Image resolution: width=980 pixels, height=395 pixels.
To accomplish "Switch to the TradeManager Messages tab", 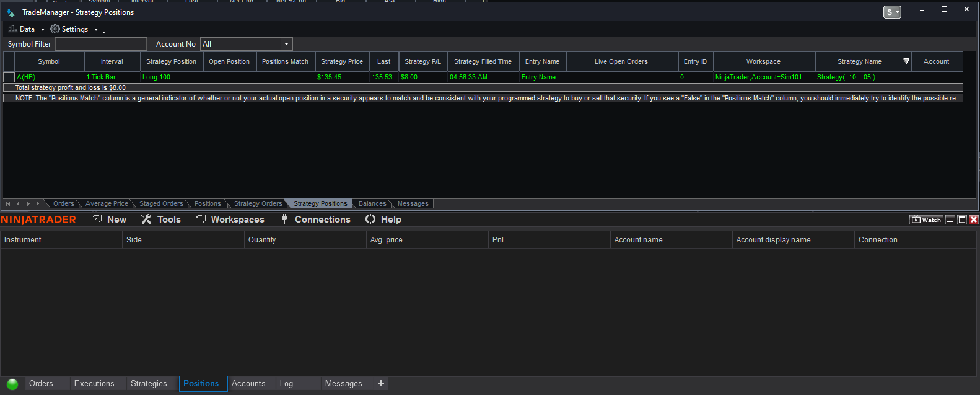I will pyautogui.click(x=413, y=203).
